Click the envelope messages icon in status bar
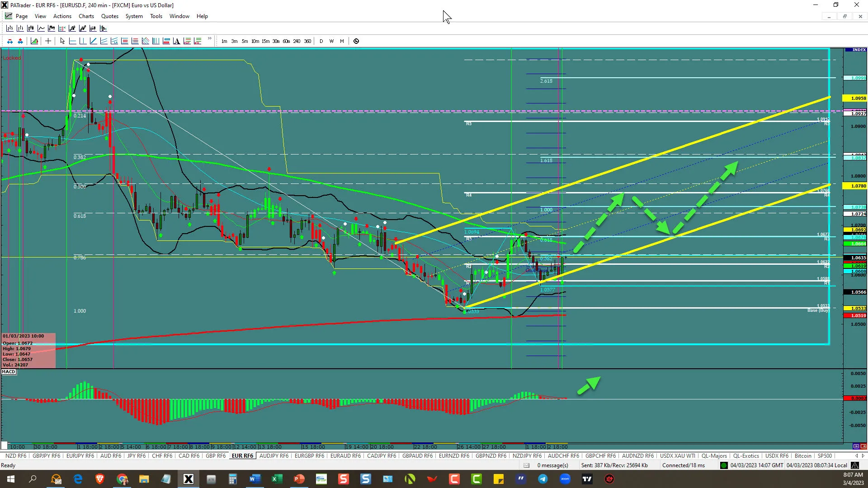This screenshot has height=488, width=868. click(526, 465)
